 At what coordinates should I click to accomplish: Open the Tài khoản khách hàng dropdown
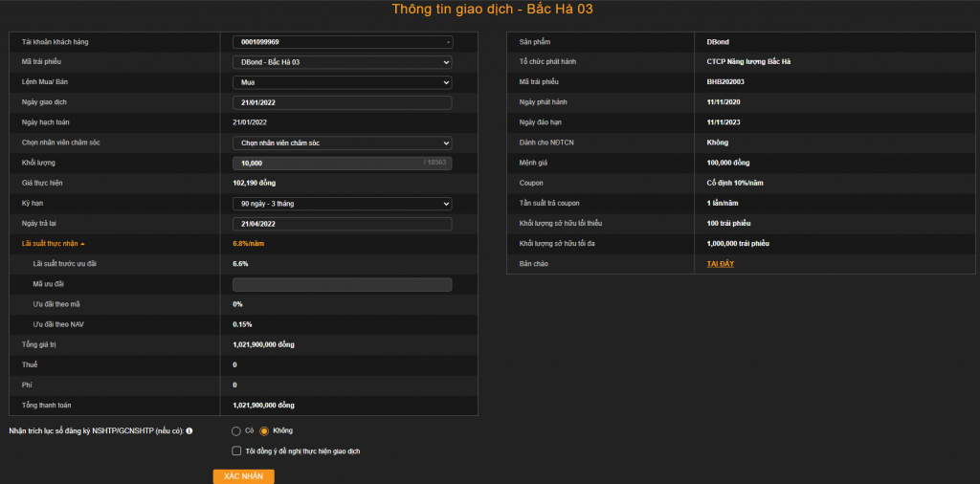(x=342, y=42)
